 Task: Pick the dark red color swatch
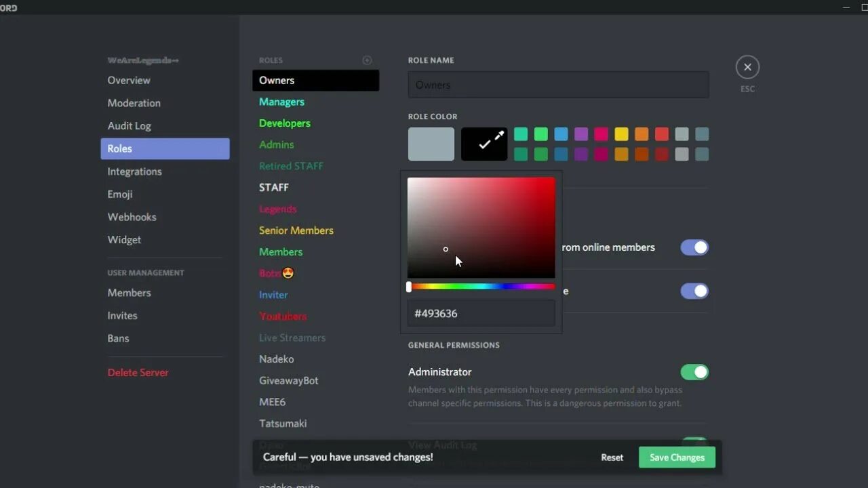[662, 155]
